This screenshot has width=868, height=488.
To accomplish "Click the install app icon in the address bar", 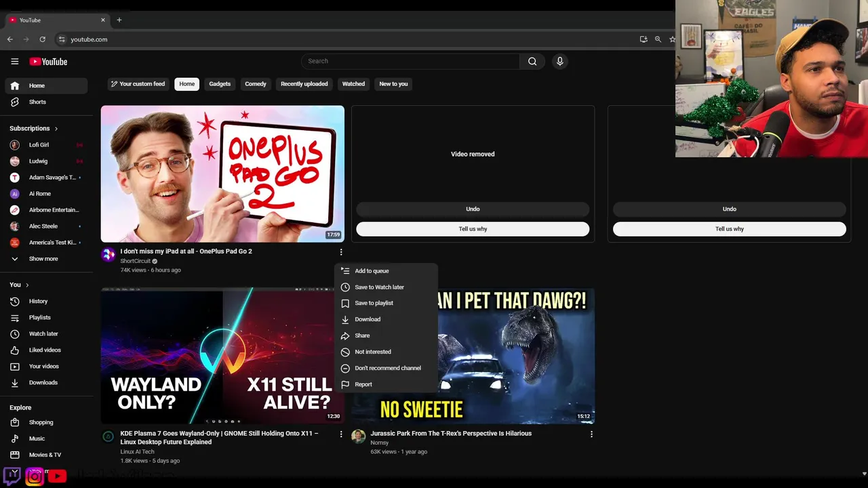I will point(644,39).
